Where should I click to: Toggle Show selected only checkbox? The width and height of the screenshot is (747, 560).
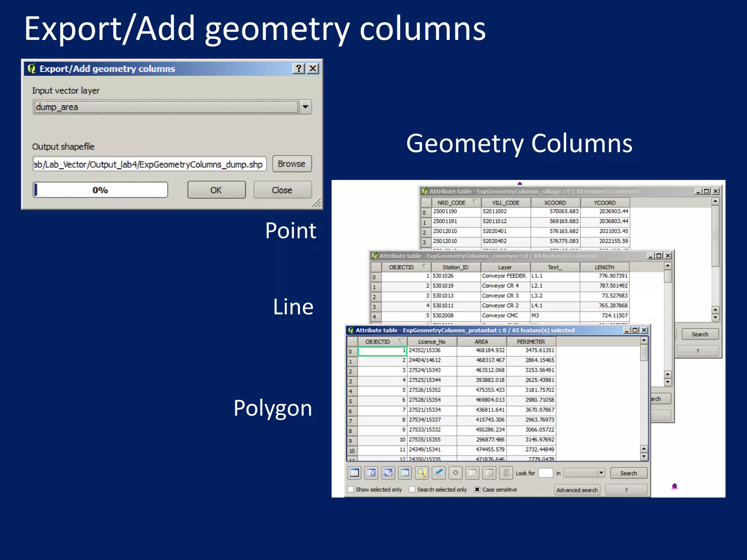pos(351,489)
